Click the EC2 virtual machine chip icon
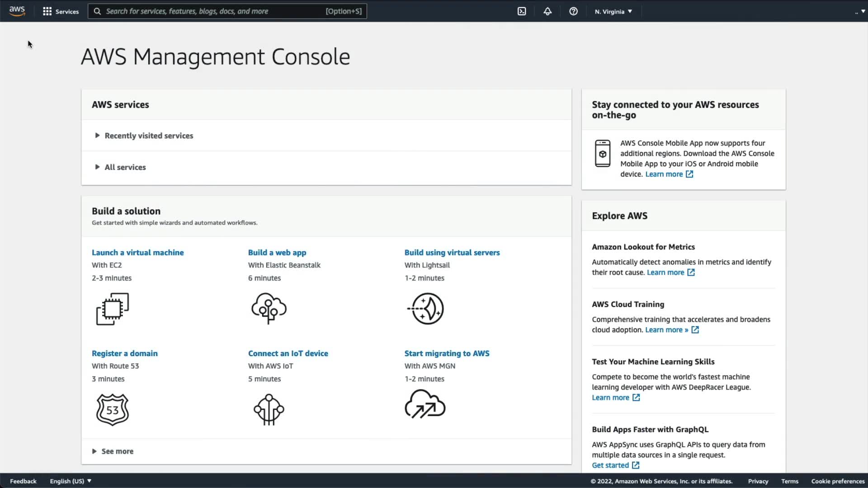Screen dimensions: 868x488 pyautogui.click(x=113, y=309)
